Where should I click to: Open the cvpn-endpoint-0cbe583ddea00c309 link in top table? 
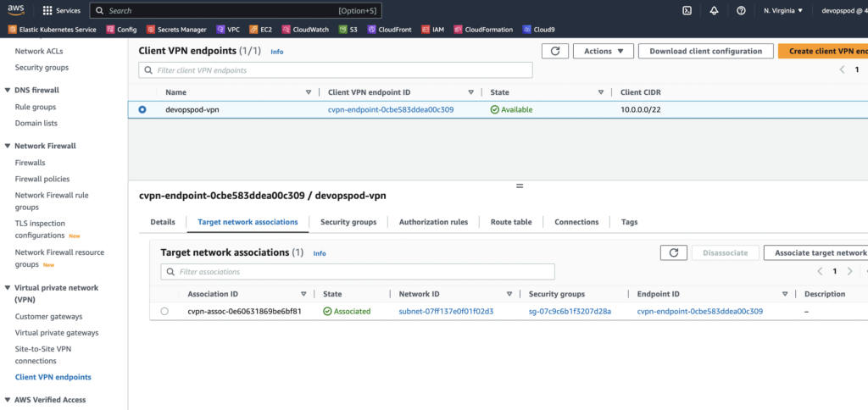[391, 109]
